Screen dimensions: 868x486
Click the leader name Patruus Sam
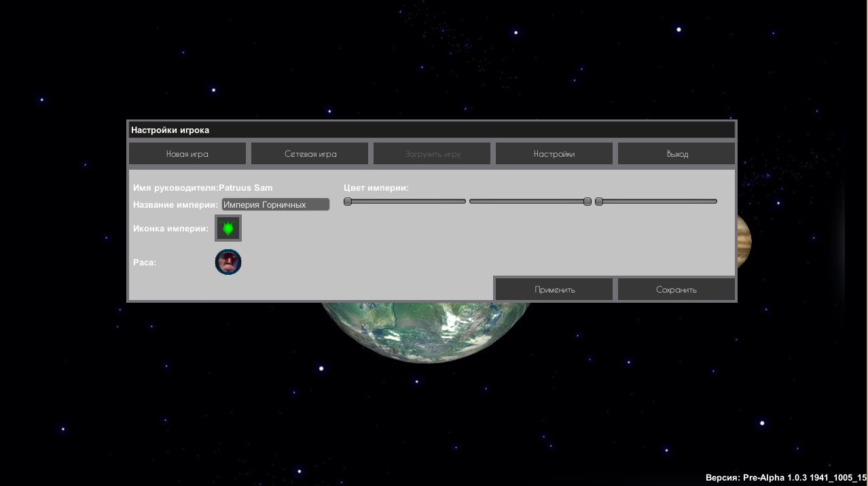point(246,188)
